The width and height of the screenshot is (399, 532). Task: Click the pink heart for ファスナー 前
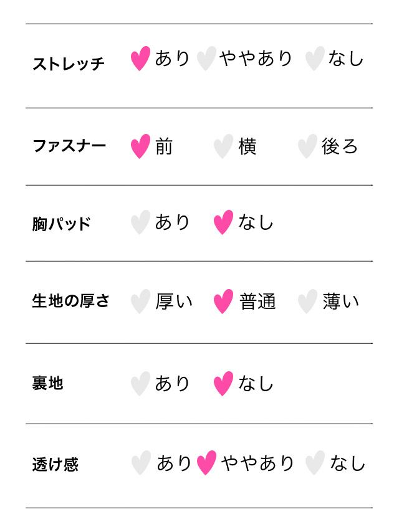tap(140, 146)
